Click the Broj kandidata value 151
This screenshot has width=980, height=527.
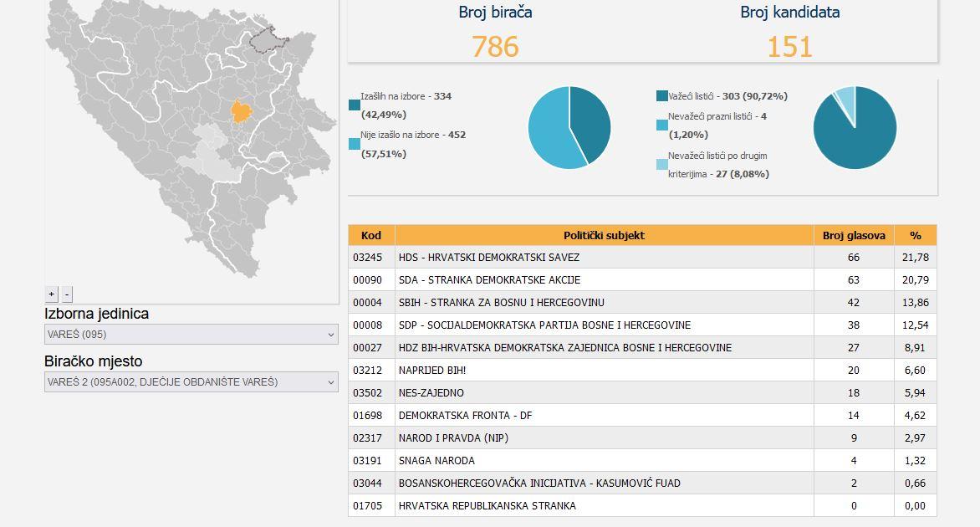(x=790, y=47)
